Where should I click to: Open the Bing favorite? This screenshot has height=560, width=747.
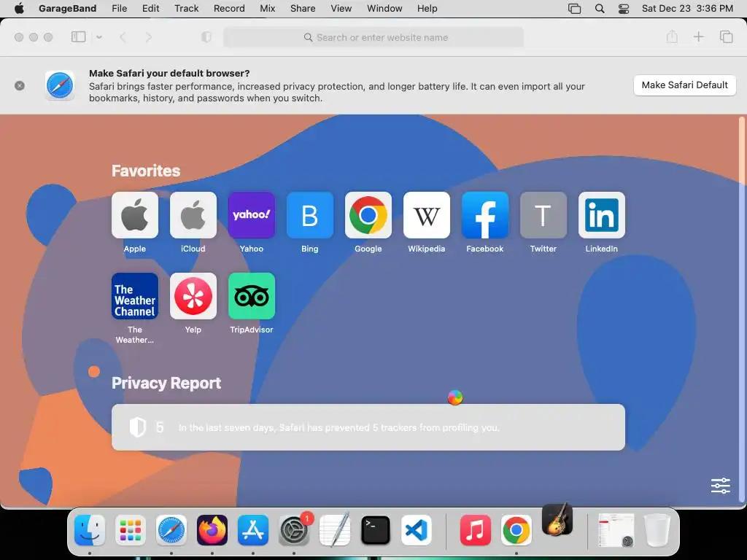tap(309, 215)
